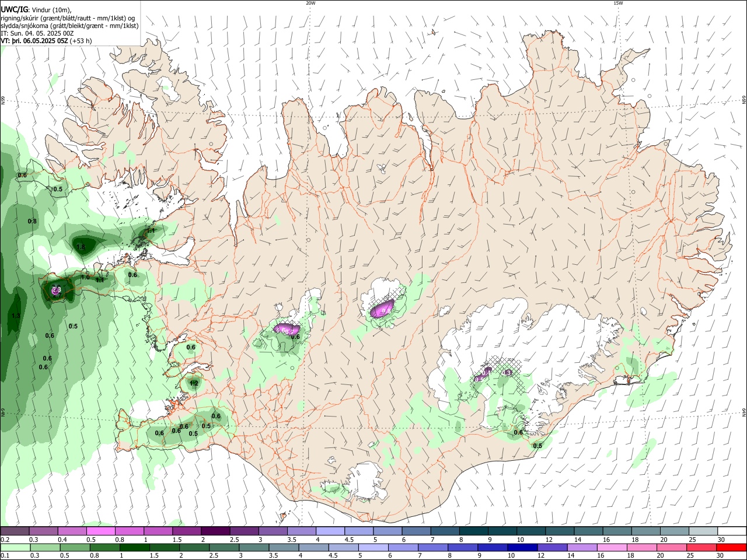Click the '30' label in upper legend row
This screenshot has height=560, width=747.
[721, 540]
